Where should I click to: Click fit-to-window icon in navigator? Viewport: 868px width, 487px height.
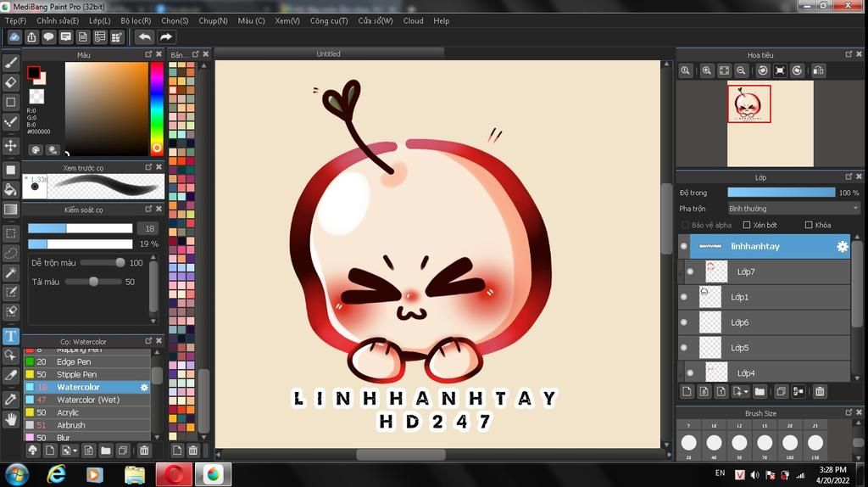724,70
